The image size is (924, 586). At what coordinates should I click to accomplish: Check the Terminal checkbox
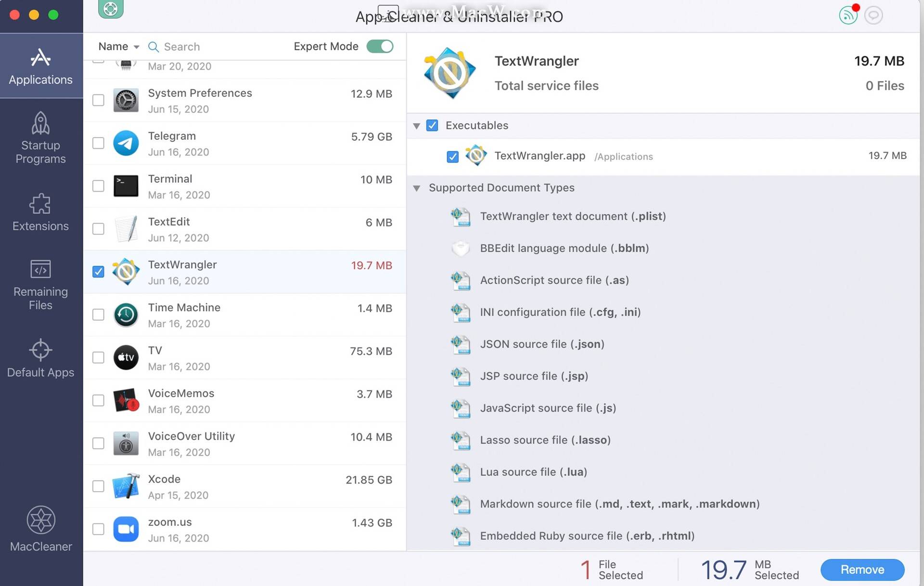(x=98, y=186)
